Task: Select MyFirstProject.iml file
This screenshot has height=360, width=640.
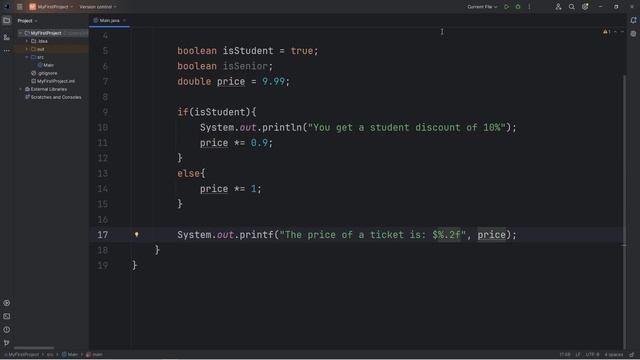Action: tap(53, 81)
